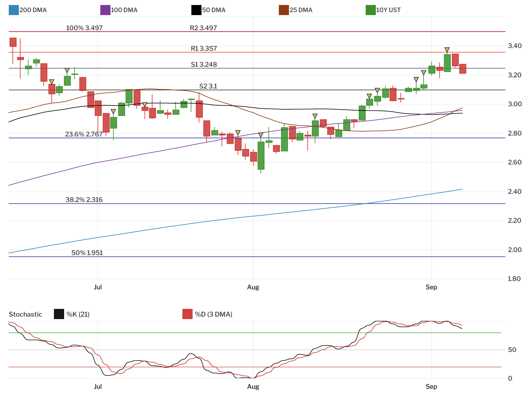The height and width of the screenshot is (396, 532).
Task: Click the 50% 1.951 Fibonacci label
Action: pyautogui.click(x=87, y=253)
